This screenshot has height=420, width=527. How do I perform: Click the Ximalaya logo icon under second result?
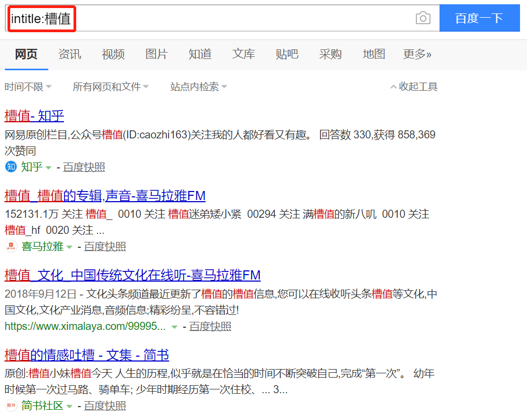click(x=11, y=246)
